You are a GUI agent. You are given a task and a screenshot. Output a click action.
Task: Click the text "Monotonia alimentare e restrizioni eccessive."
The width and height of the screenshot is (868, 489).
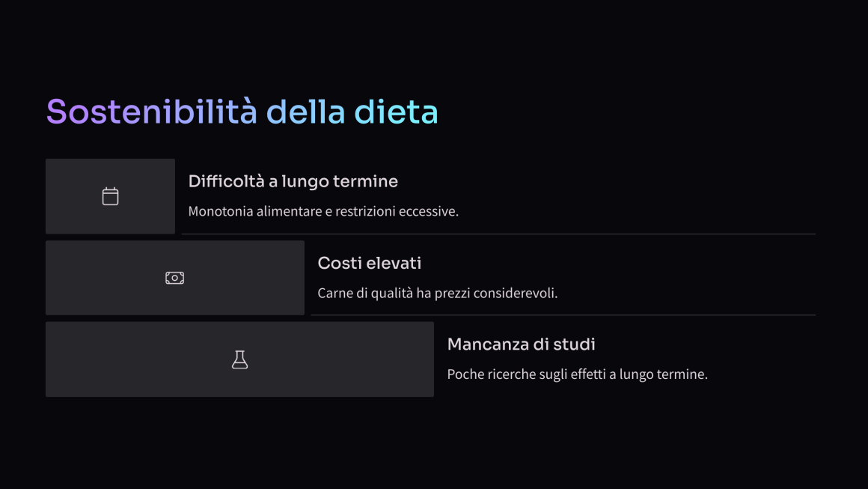click(x=323, y=211)
